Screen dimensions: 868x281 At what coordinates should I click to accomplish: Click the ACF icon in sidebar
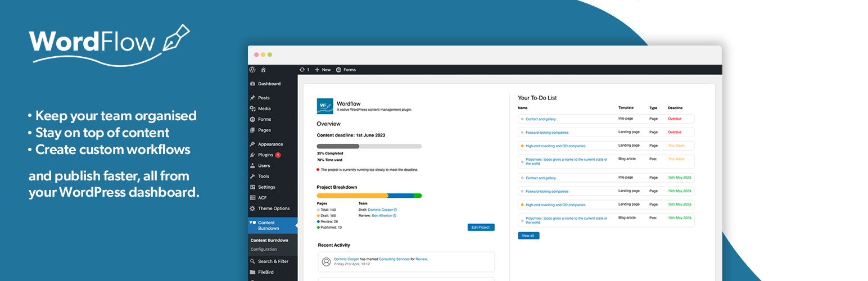point(252,198)
